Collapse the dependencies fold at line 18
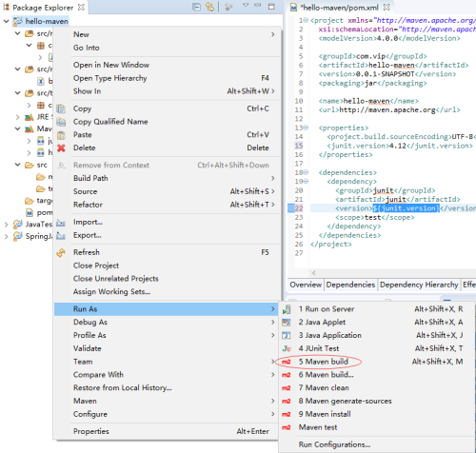The height and width of the screenshot is (453, 476). (x=307, y=172)
